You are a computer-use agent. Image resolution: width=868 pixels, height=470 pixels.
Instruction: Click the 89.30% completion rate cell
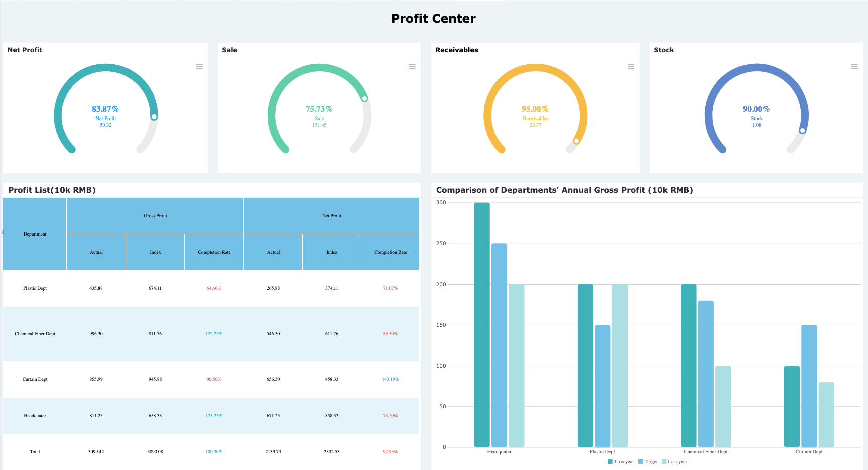pyautogui.click(x=390, y=334)
